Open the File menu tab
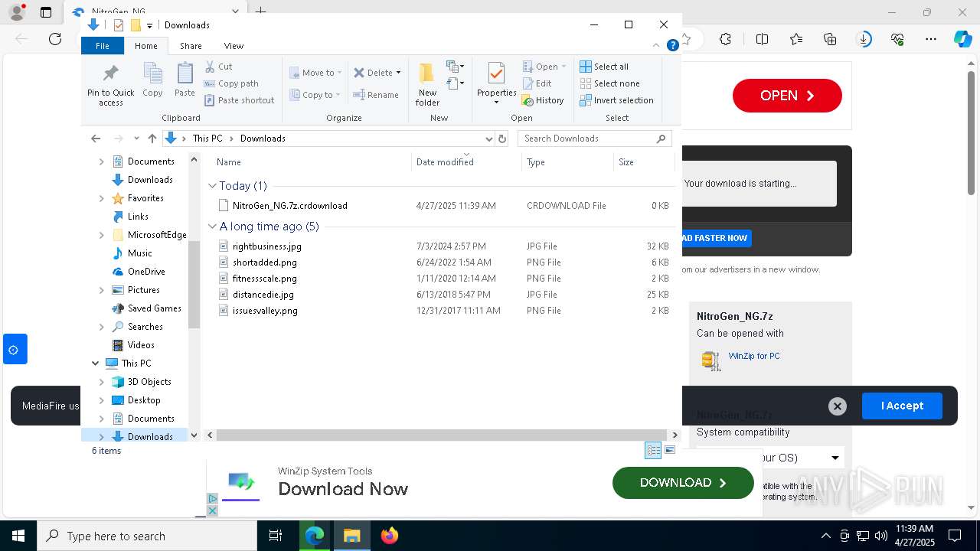 (103, 46)
